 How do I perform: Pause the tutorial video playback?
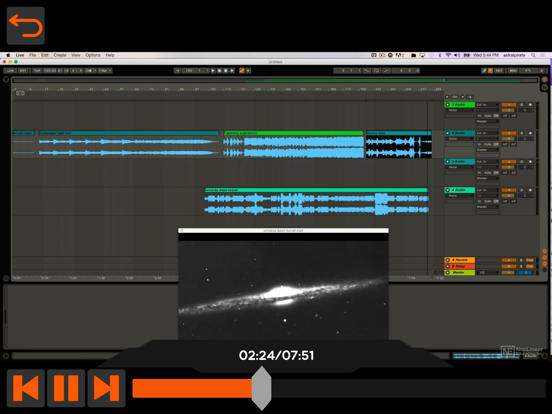[66, 388]
